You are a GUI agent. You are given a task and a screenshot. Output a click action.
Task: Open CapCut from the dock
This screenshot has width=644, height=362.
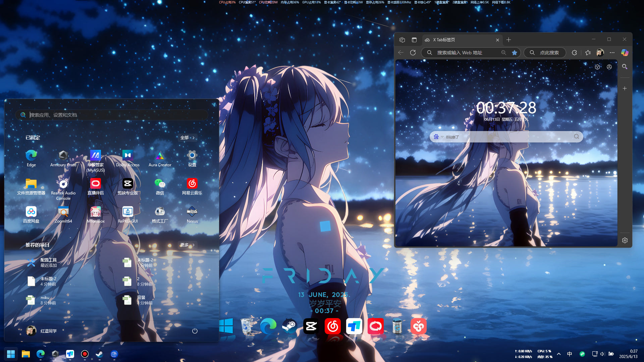[x=311, y=326]
